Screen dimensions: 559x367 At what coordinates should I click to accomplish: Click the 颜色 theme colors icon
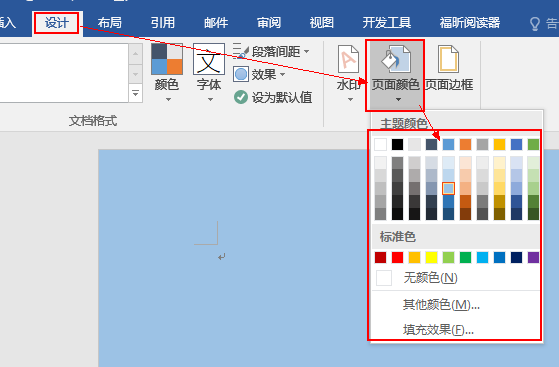pyautogui.click(x=167, y=59)
